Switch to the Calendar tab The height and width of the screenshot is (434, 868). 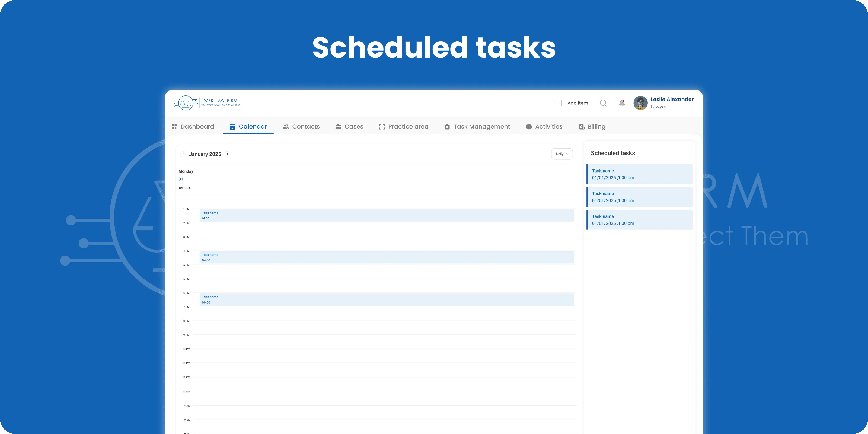pyautogui.click(x=248, y=127)
